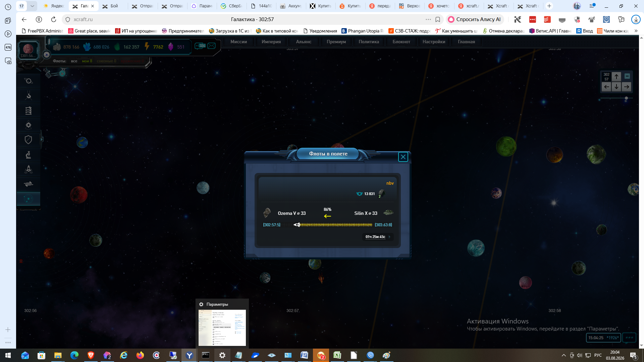Click the Silin X debris field icon

coord(388,213)
